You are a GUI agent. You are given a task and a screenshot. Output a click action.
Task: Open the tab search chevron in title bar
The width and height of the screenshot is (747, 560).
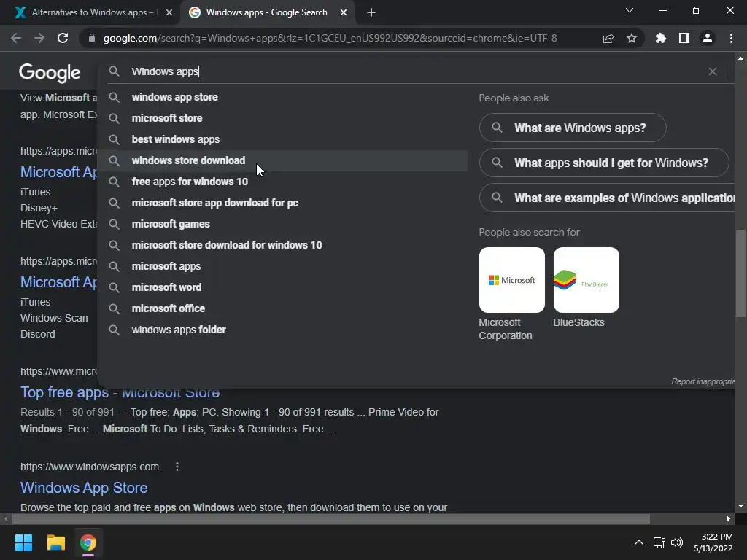point(630,10)
